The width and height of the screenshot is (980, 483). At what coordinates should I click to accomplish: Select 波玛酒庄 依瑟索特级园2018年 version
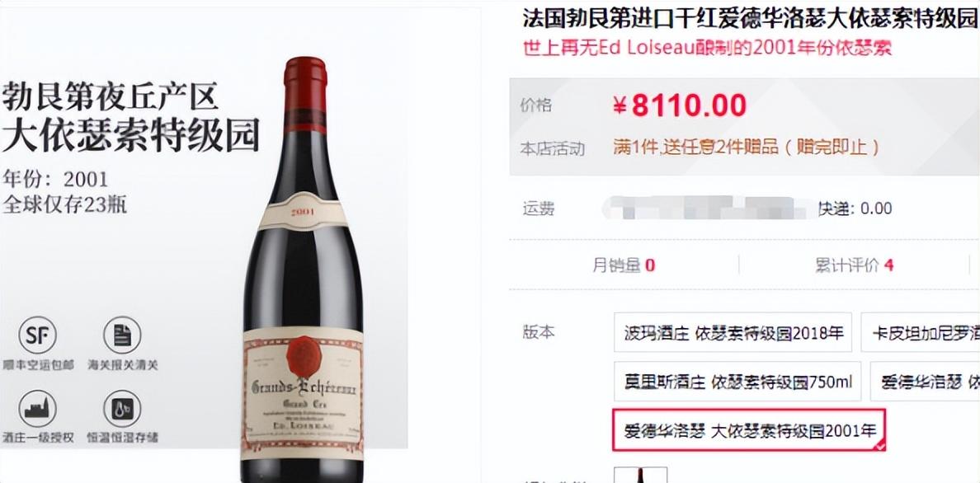[733, 332]
